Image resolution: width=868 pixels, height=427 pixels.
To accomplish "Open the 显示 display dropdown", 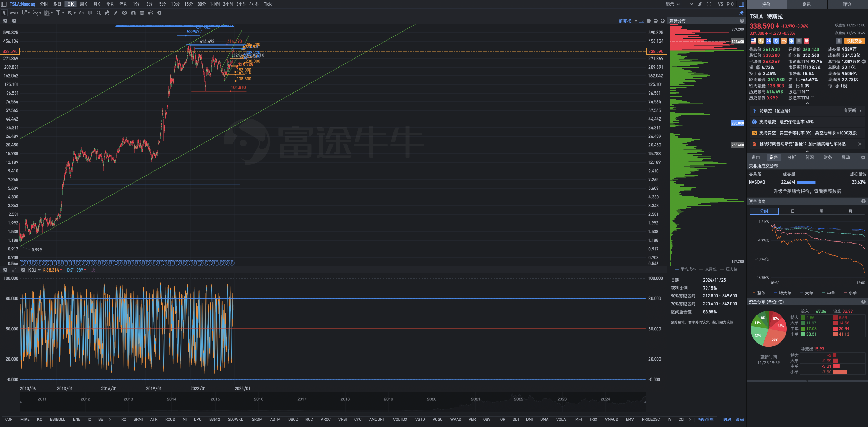I will 673,4.
